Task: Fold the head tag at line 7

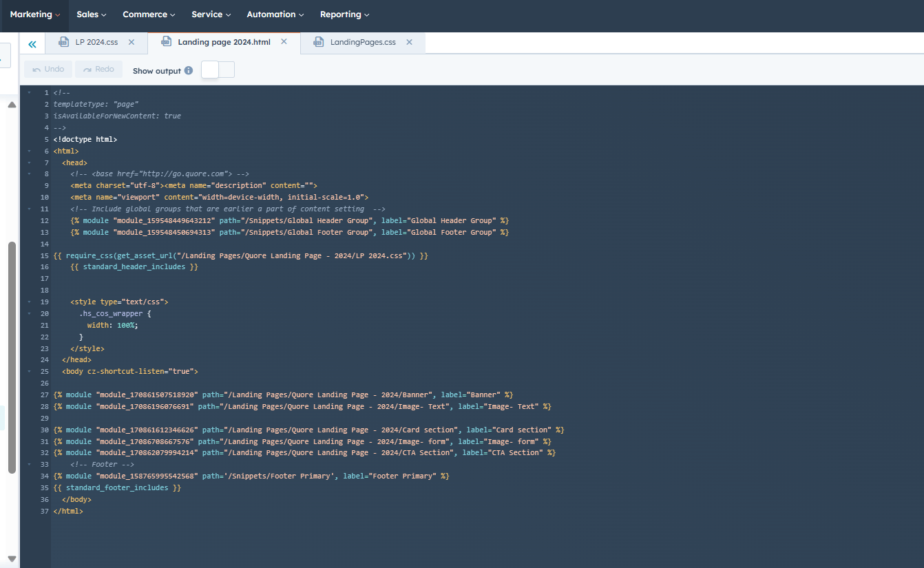Action: 29,162
